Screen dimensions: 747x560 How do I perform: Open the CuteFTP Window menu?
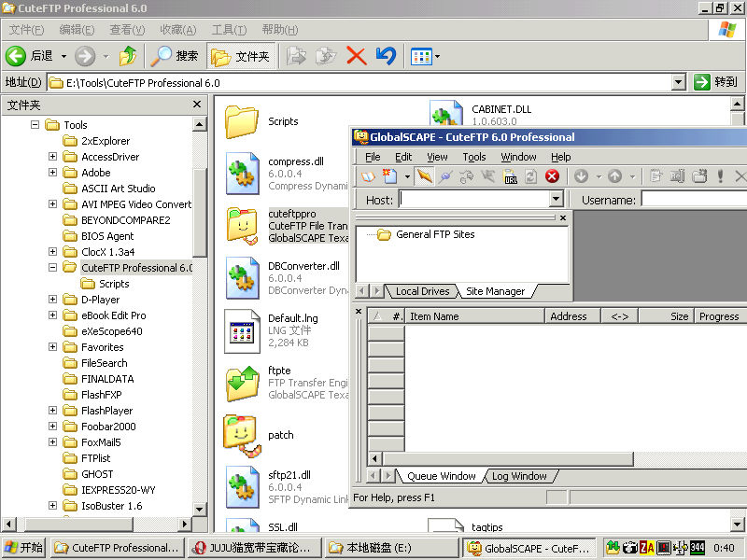coord(518,157)
